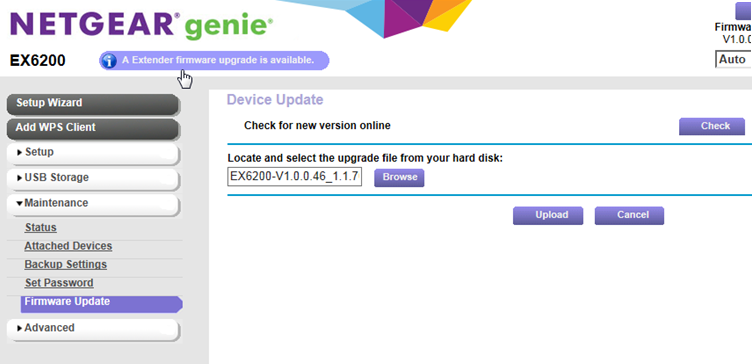The width and height of the screenshot is (752, 364).
Task: Expand the Advanced menu section
Action: point(93,329)
